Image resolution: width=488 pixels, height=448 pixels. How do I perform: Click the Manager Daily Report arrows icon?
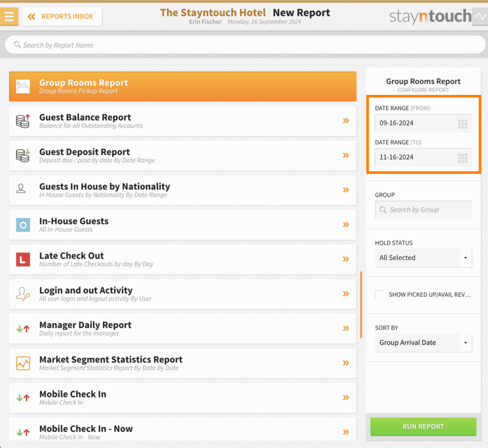pyautogui.click(x=23, y=329)
